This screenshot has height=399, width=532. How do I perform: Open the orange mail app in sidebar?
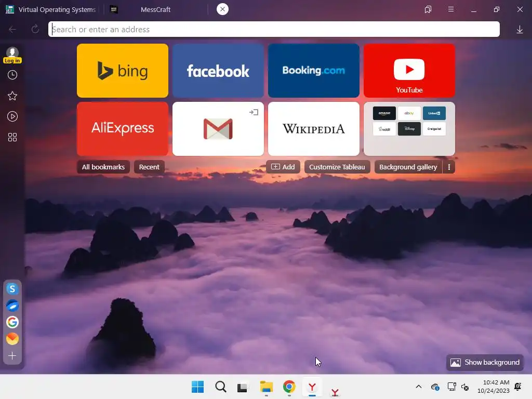pos(12,339)
